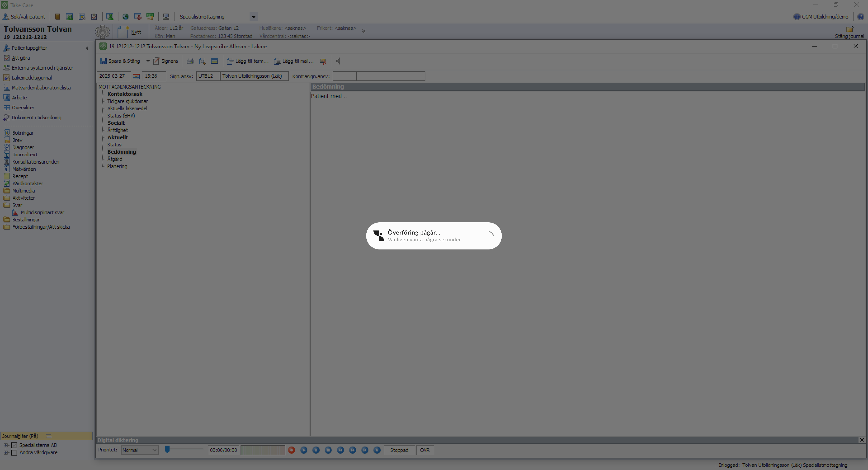Expand the Specialisterna AB tree node
868x470 pixels.
pyautogui.click(x=5, y=445)
